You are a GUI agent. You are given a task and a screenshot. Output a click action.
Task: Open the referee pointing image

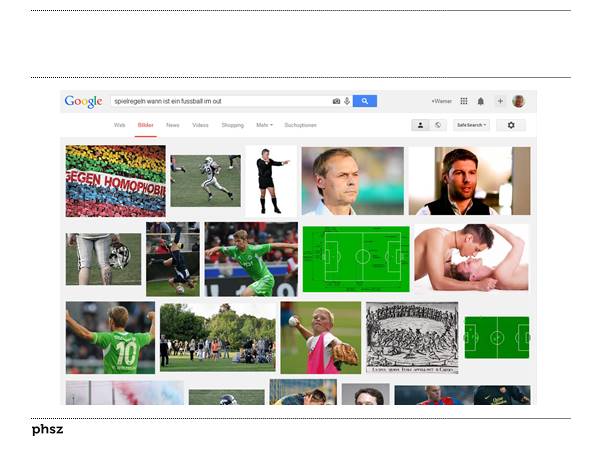pos(272,181)
